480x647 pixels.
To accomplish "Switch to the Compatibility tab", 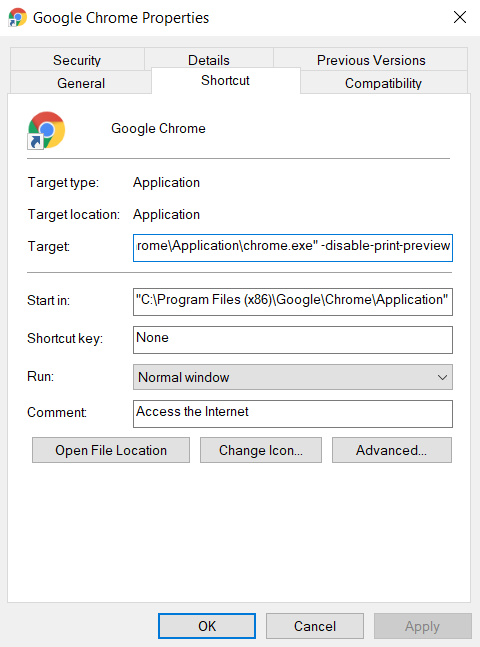I will (383, 83).
